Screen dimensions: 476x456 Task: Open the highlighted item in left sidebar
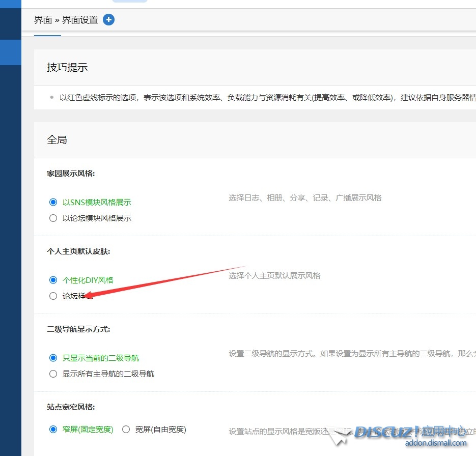[x=11, y=52]
